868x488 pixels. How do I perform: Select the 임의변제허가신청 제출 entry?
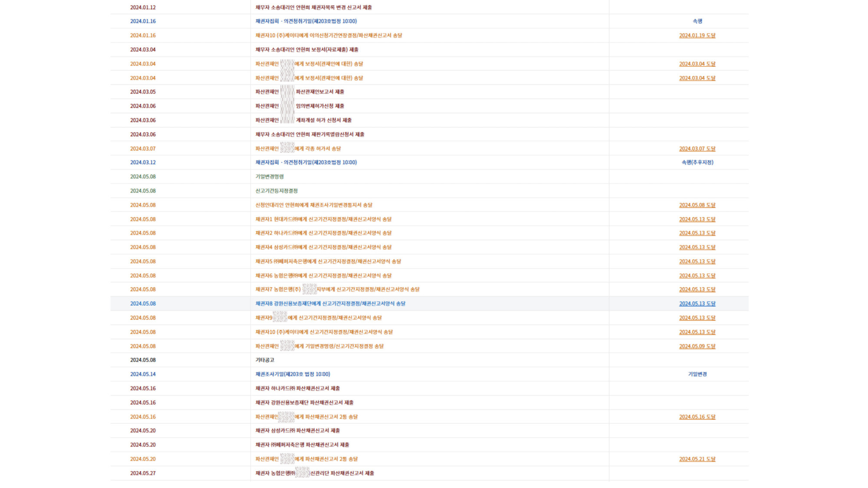299,106
